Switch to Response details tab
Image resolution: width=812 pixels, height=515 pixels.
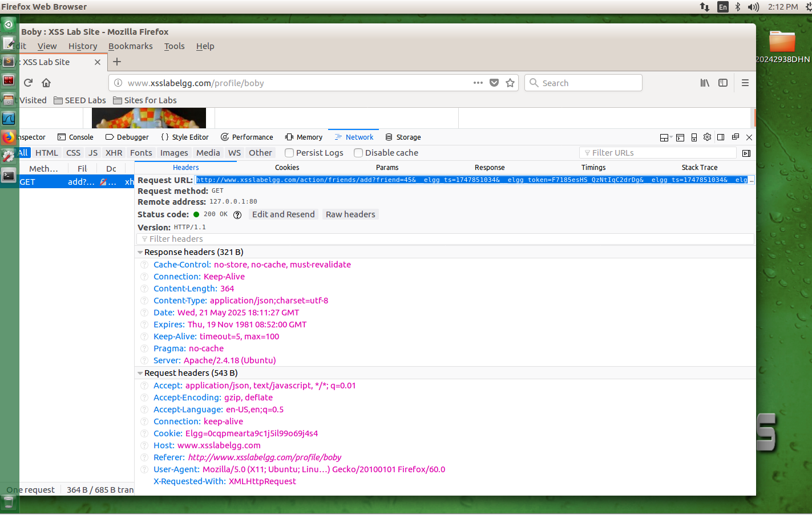[x=490, y=168]
